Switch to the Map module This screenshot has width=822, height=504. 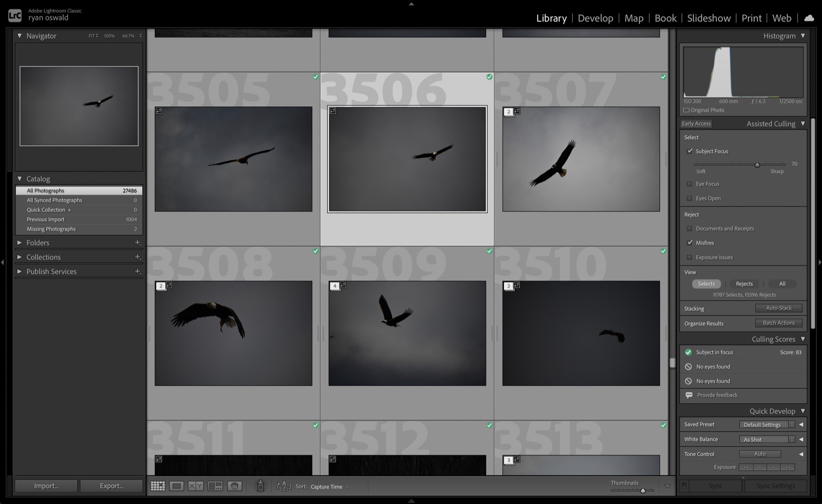pos(634,18)
